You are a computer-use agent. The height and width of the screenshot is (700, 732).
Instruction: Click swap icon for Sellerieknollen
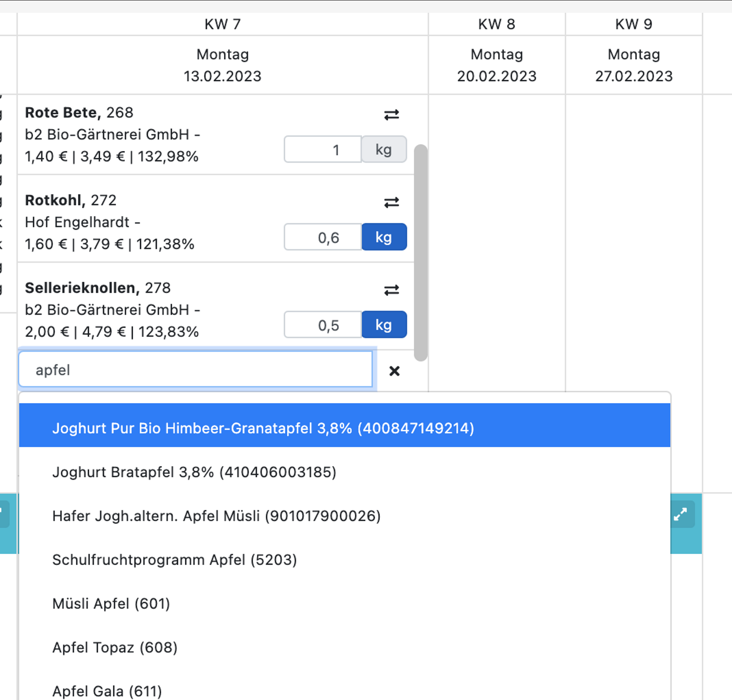pyautogui.click(x=391, y=290)
